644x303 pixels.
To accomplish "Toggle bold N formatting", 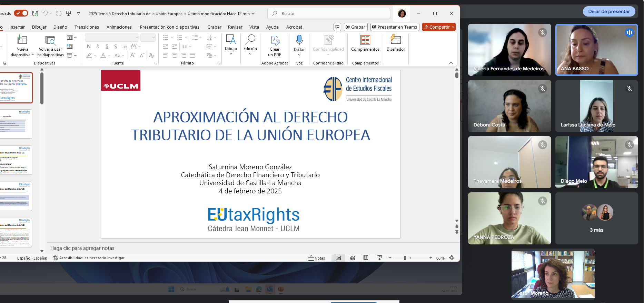I will coord(89,46).
